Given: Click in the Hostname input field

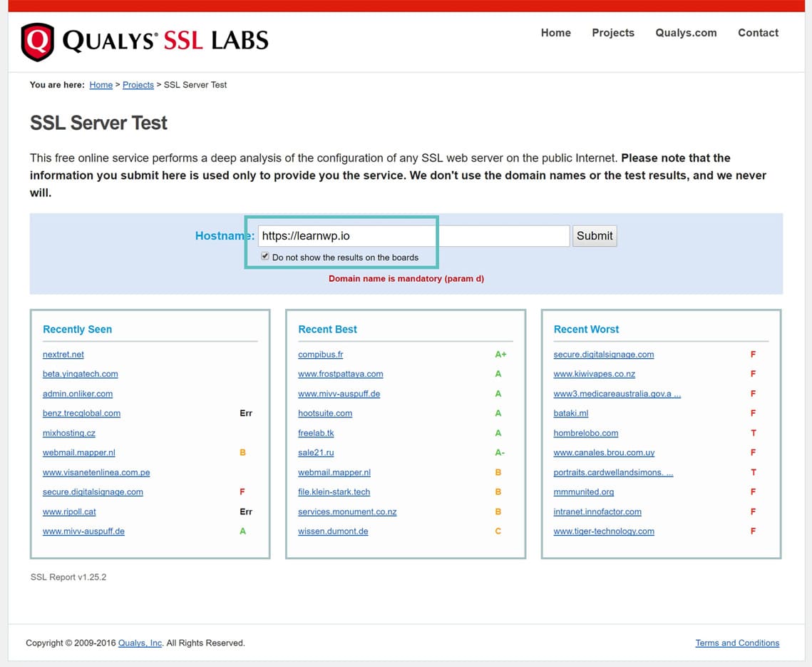Looking at the screenshot, I should pyautogui.click(x=342, y=234).
